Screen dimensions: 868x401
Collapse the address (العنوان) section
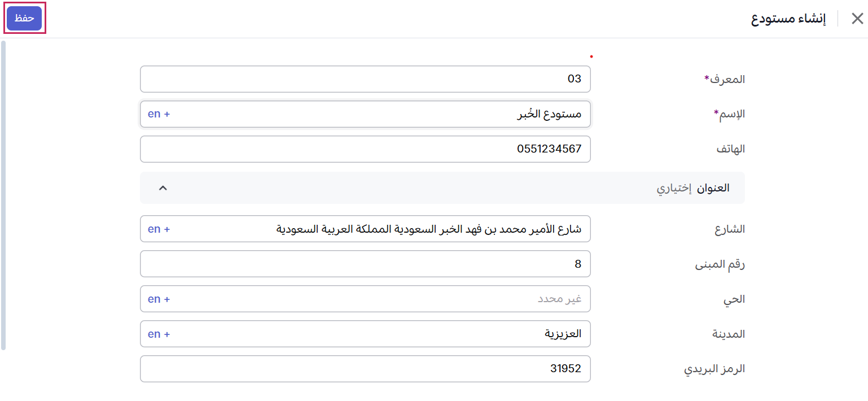163,188
